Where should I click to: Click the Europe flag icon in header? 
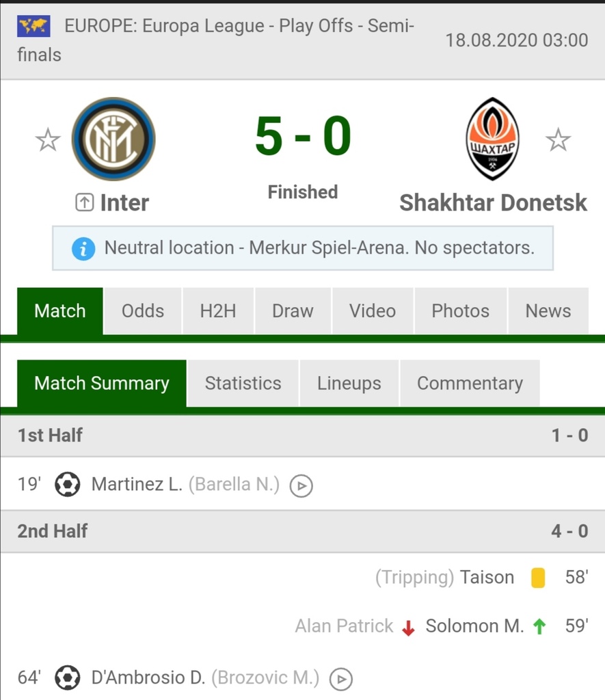tap(33, 26)
